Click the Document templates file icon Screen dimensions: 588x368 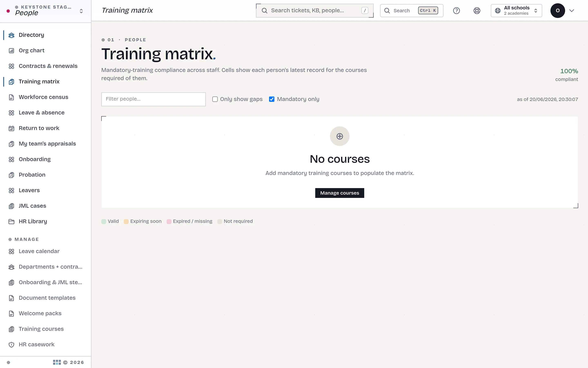click(11, 298)
